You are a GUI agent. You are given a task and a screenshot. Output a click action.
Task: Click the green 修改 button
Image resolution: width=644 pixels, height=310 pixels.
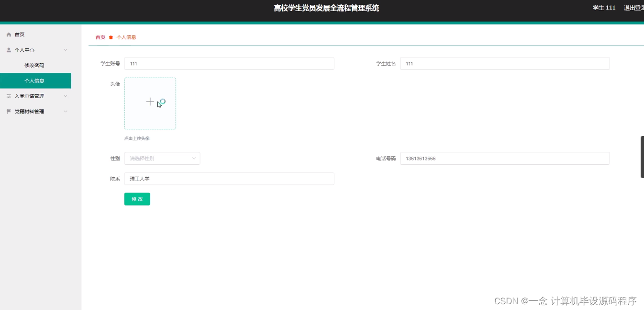137,199
